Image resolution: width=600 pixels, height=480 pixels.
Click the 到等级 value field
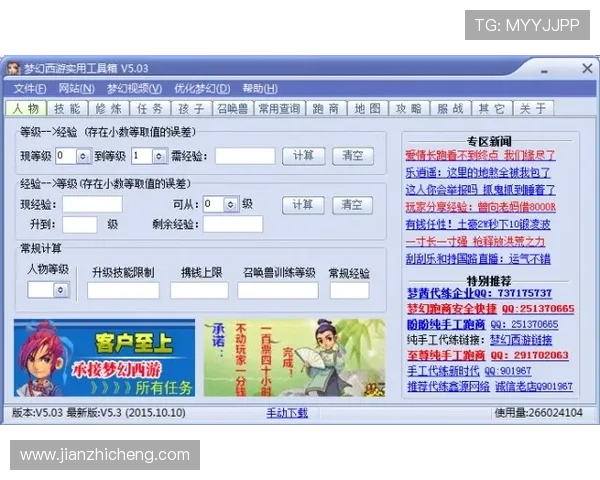142,156
